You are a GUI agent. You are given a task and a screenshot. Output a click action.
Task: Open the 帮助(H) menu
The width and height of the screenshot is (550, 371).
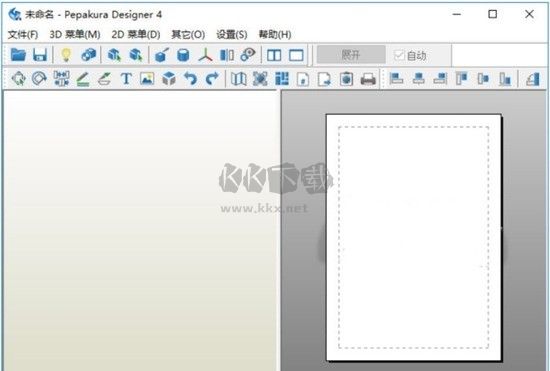pos(275,34)
